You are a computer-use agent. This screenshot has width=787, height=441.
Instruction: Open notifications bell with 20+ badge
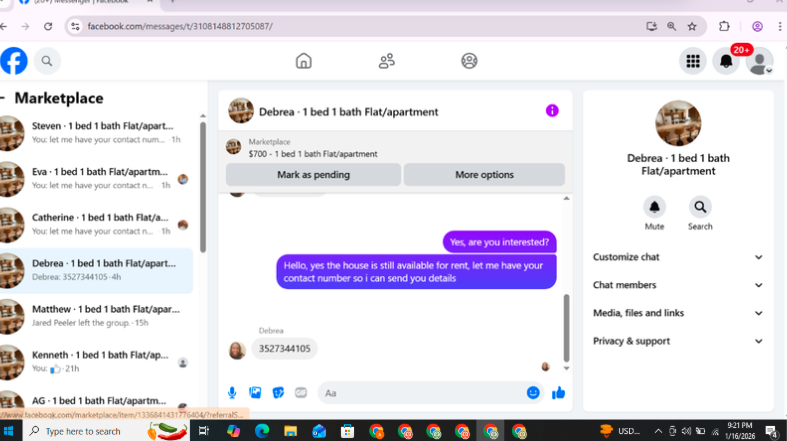click(x=726, y=61)
